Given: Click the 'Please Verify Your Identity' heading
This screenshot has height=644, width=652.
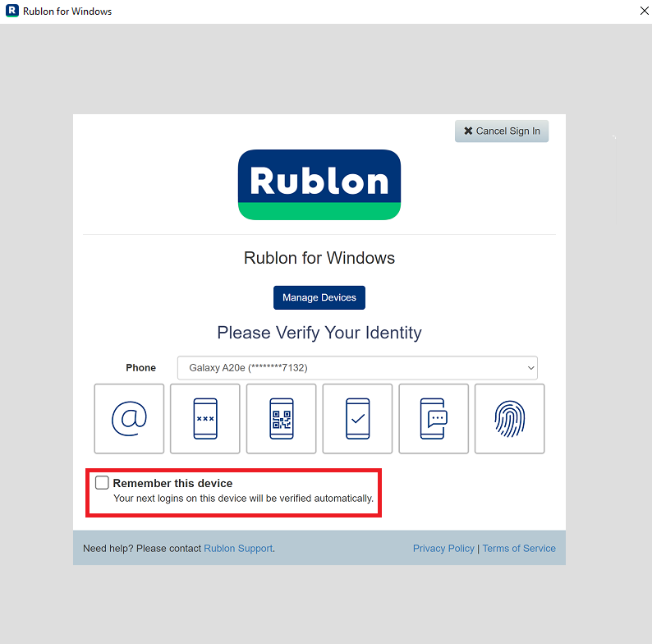Looking at the screenshot, I should pos(319,333).
